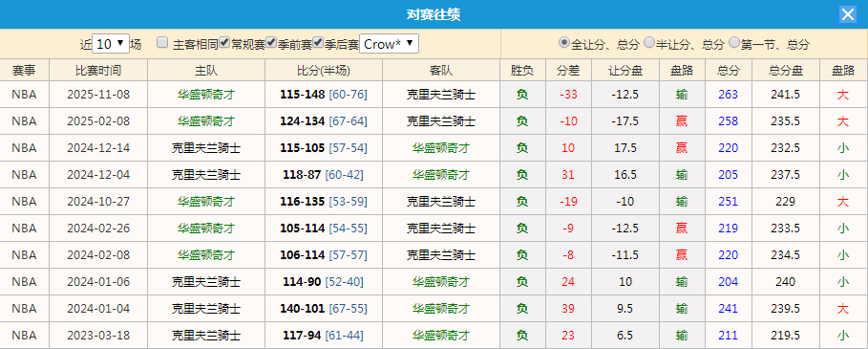
Task: Close the 对赛往绩 dialog
Action: [848, 14]
